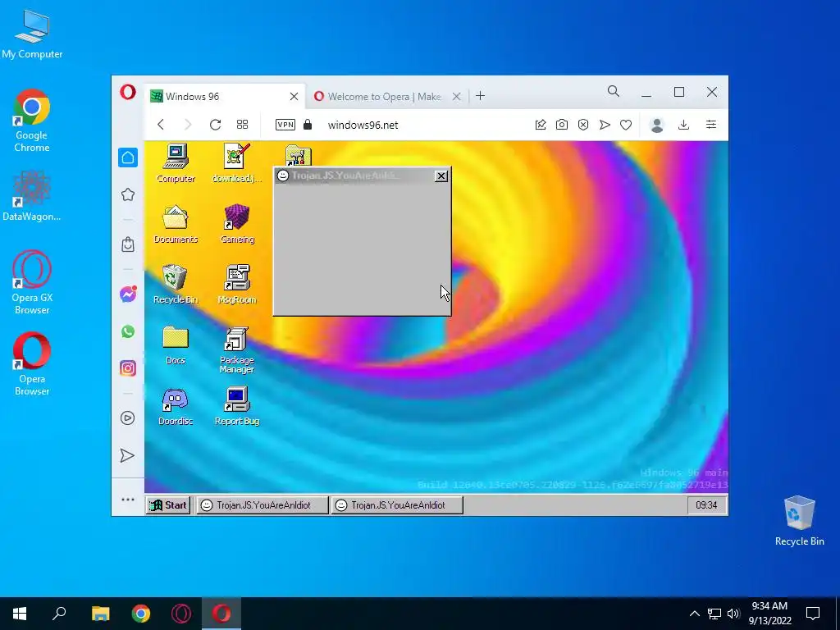Viewport: 840px width, 630px height.
Task: Open the shopping bag icon in Opera sidebar
Action: [x=127, y=244]
